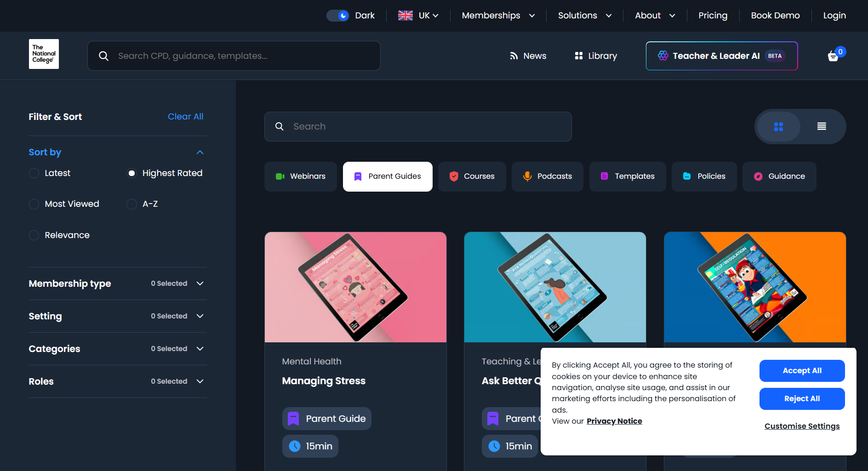The height and width of the screenshot is (471, 868).
Task: Switch to the Webinars tab
Action: 301,176
